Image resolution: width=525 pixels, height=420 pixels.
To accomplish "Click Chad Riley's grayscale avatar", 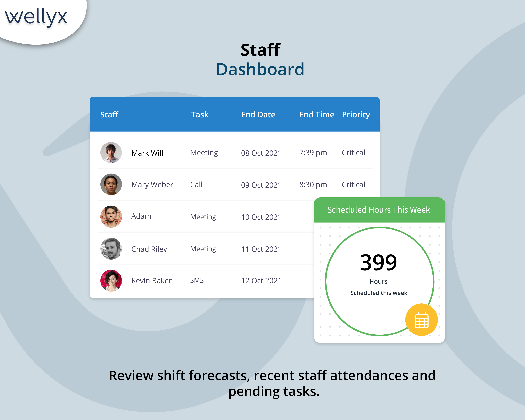I will tap(111, 249).
